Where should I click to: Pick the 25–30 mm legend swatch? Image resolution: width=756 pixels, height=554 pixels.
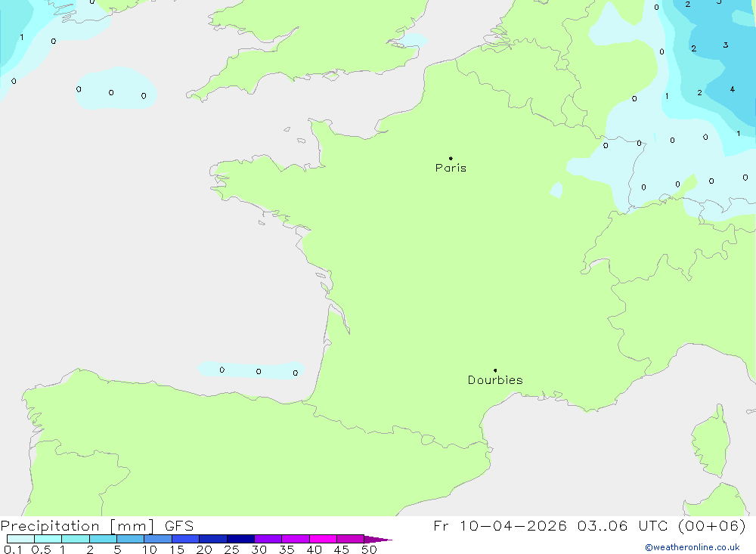(240, 539)
